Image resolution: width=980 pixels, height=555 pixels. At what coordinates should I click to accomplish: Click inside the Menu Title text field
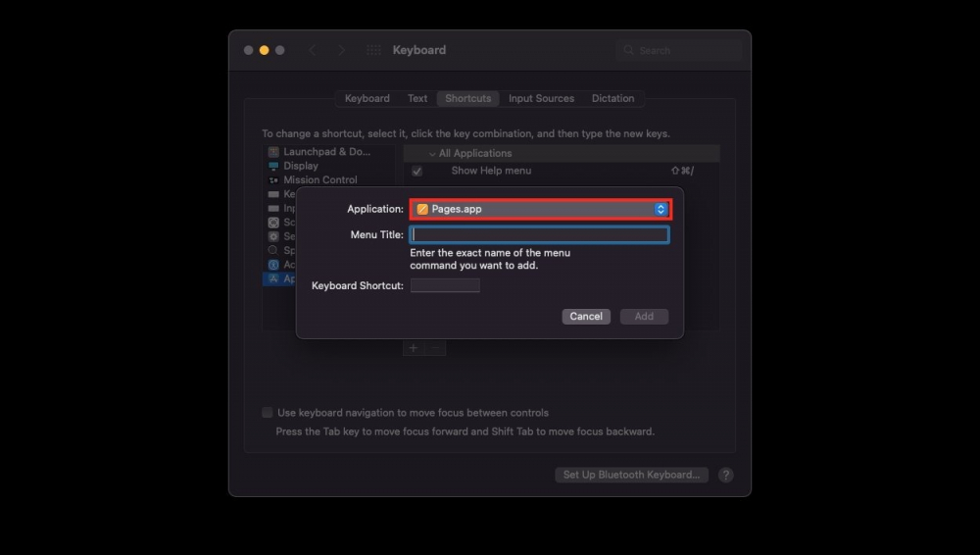[540, 235]
